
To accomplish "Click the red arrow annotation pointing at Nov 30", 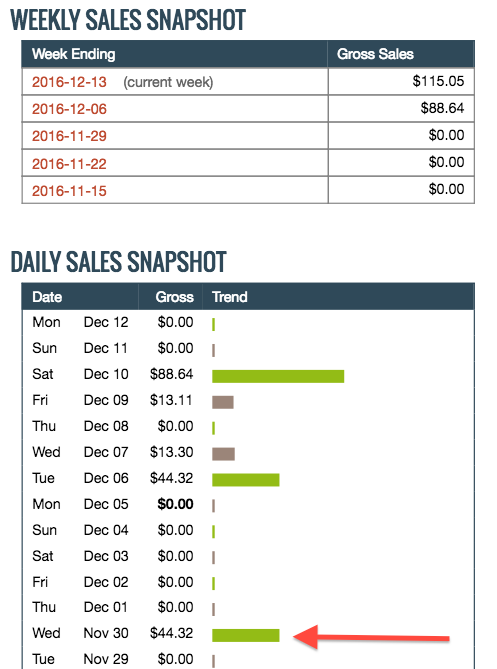I will pyautogui.click(x=371, y=637).
